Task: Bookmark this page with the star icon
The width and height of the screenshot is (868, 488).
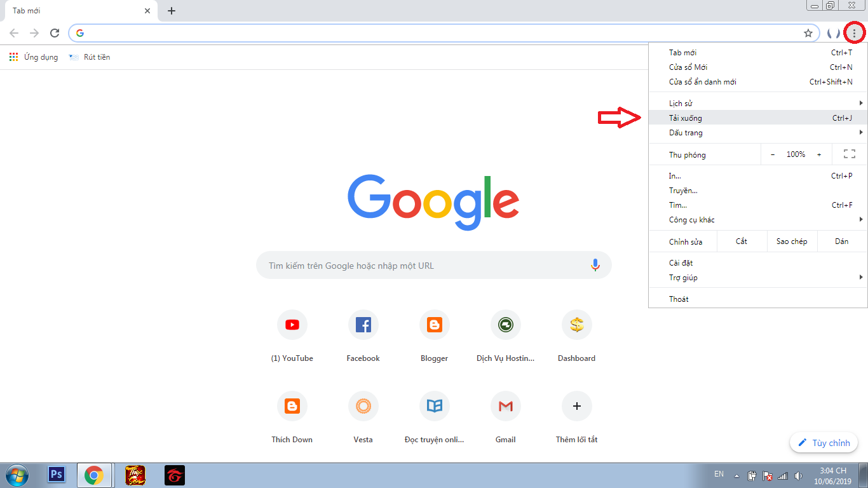Action: coord(808,33)
